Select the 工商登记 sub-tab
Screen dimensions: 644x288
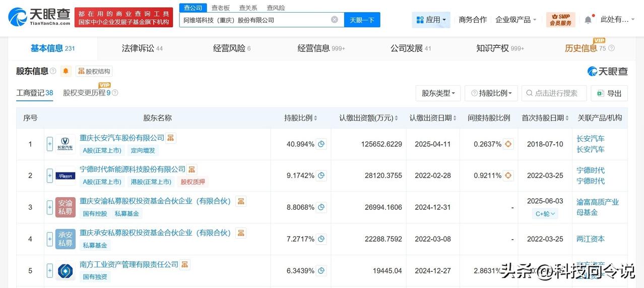[35, 93]
